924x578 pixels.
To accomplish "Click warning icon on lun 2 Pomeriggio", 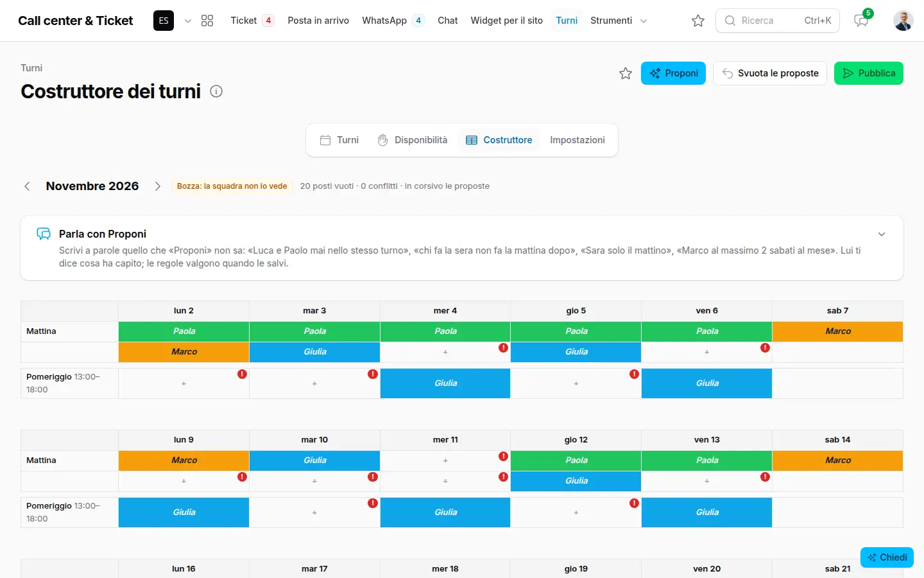I will point(242,374).
